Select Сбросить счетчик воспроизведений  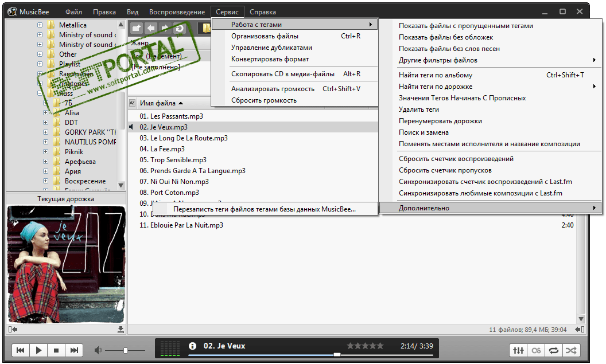click(x=490, y=159)
